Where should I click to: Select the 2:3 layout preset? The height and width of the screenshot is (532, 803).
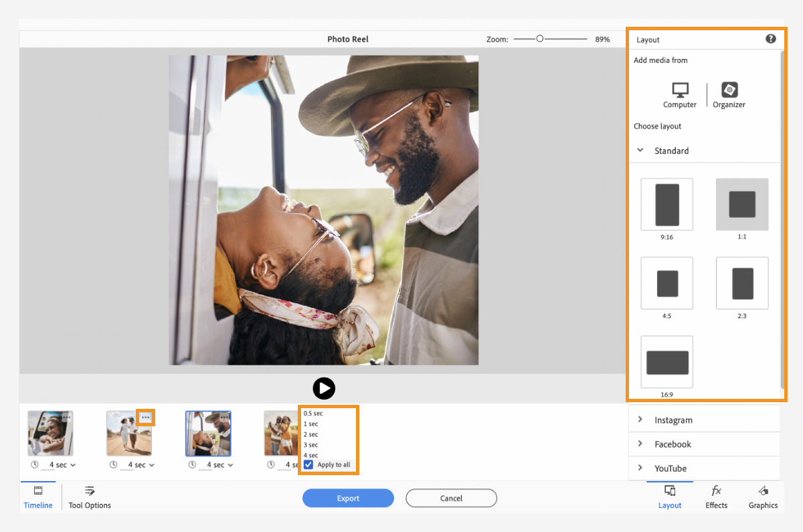742,283
